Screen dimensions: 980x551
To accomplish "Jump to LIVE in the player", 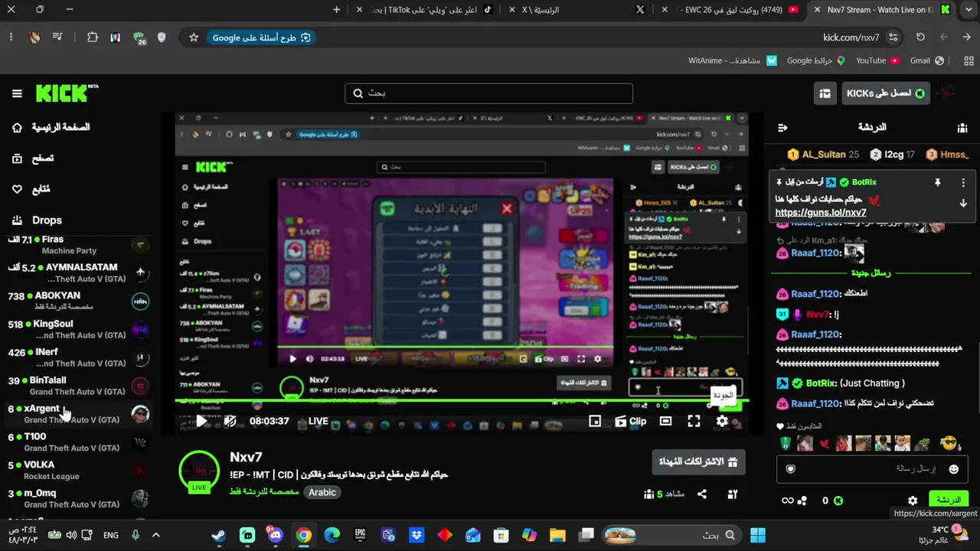I will coord(318,421).
